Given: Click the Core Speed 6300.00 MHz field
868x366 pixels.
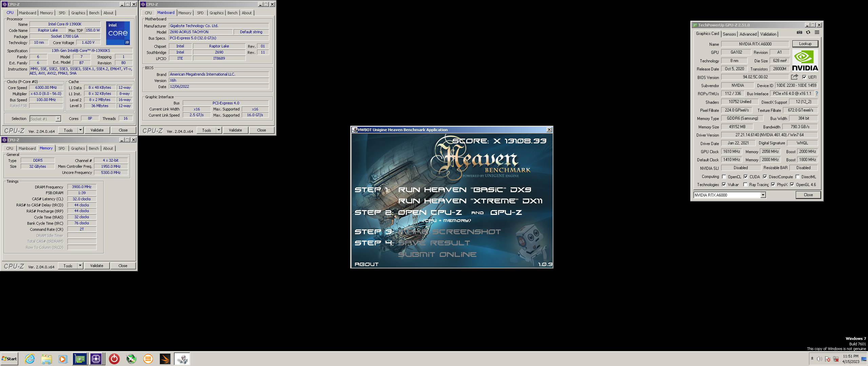Looking at the screenshot, I should (x=46, y=87).
